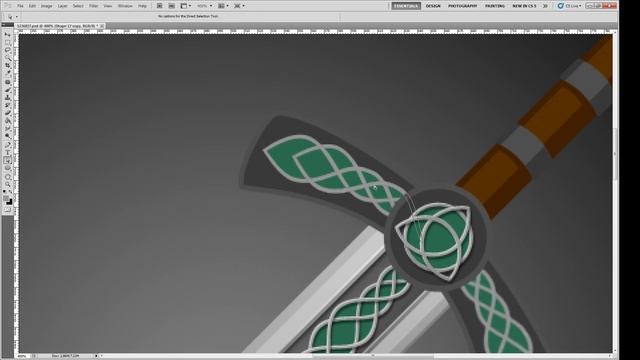Reset default foreground and background colors
The image size is (640, 360).
pos(4,191)
